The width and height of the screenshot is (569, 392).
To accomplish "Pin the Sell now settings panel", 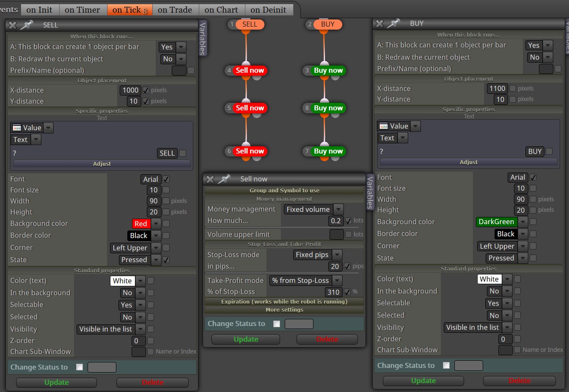I will pos(223,179).
